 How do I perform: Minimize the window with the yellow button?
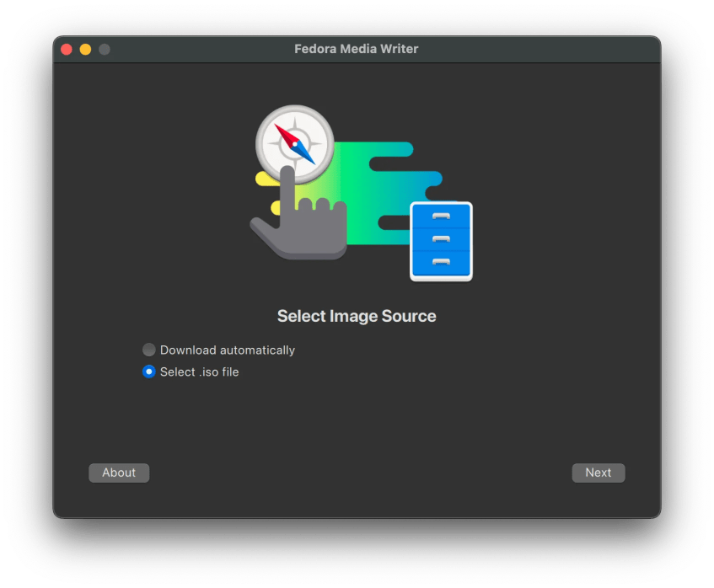pyautogui.click(x=86, y=49)
